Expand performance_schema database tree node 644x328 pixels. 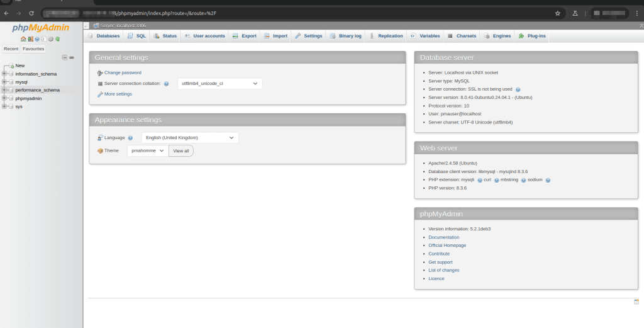4,90
